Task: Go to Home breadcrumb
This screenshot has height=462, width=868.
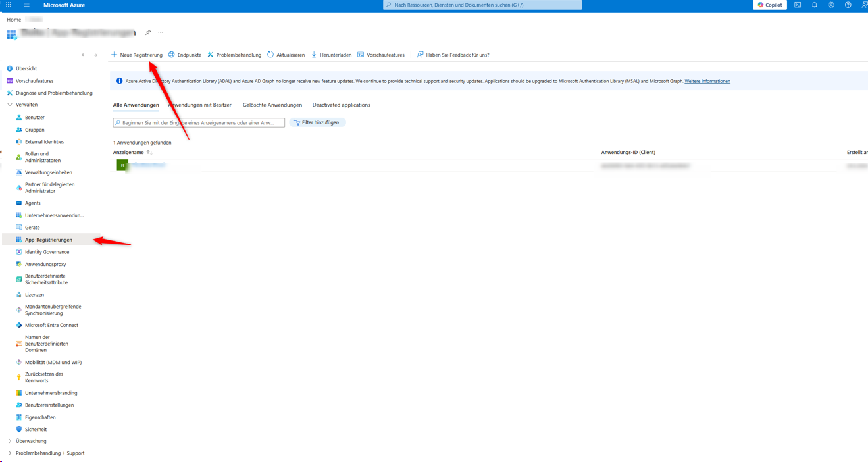Action: pyautogui.click(x=14, y=20)
